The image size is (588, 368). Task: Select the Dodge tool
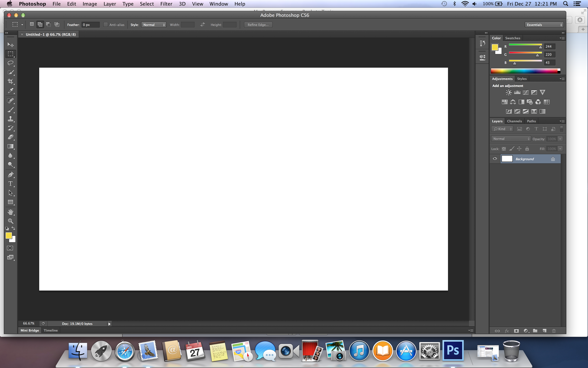pyautogui.click(x=10, y=165)
